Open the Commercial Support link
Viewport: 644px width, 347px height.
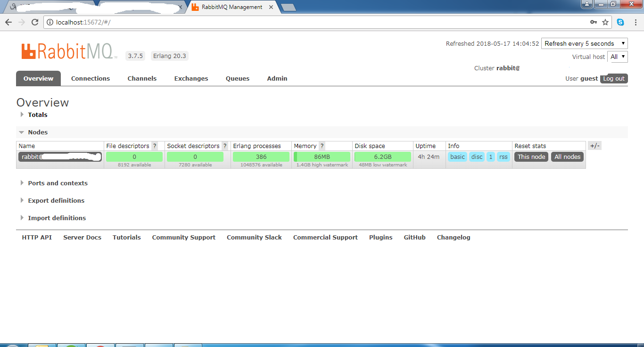(x=325, y=238)
